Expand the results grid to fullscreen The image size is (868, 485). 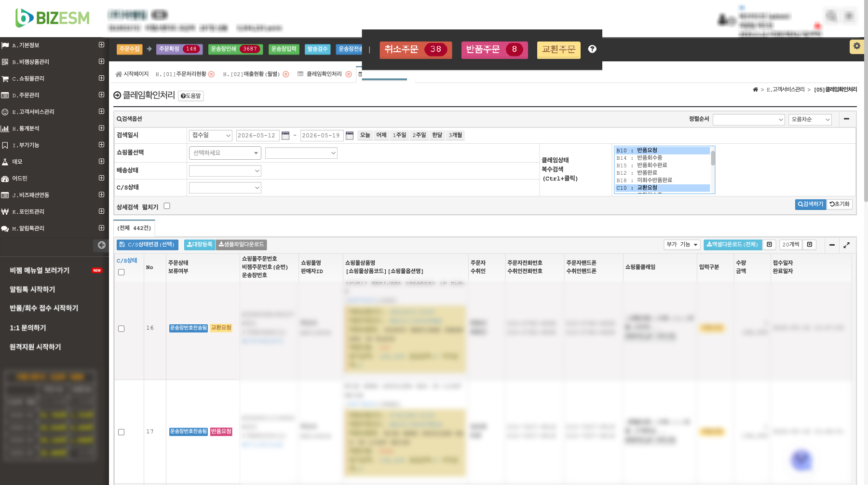click(846, 245)
